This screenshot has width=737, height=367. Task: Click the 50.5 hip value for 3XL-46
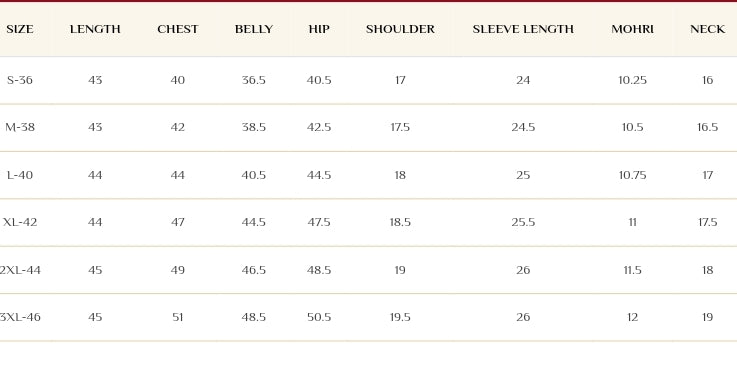click(x=319, y=317)
